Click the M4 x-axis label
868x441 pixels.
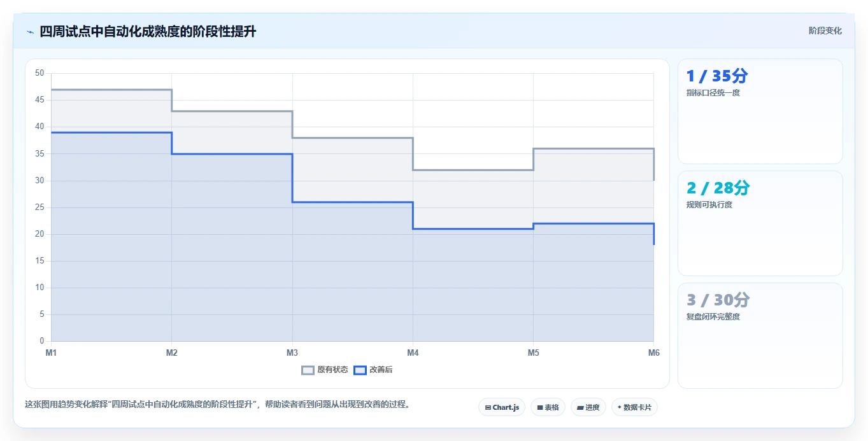413,353
